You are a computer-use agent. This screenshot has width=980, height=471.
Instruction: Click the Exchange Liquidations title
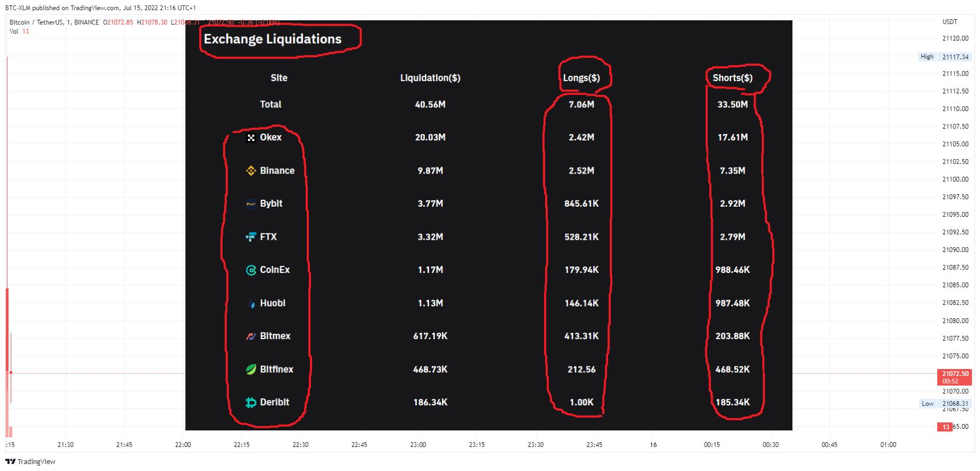click(273, 39)
